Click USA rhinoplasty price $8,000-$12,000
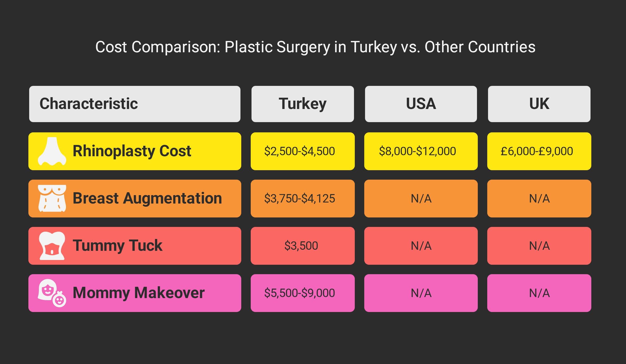Viewport: 626px width, 364px height. pos(417,151)
